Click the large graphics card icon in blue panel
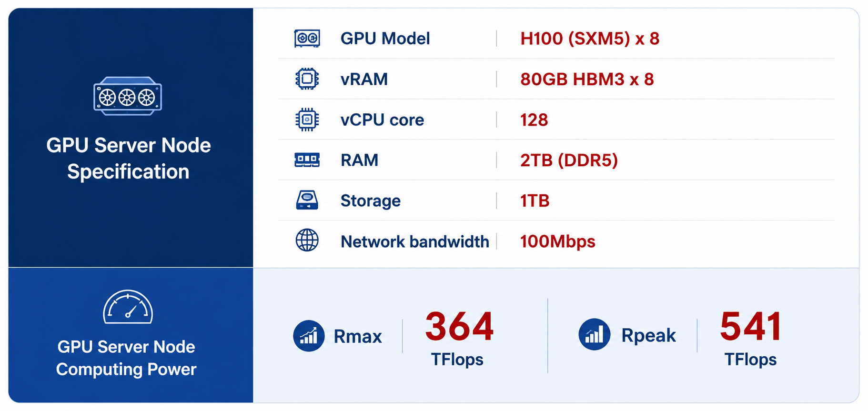The image size is (868, 411). click(128, 96)
